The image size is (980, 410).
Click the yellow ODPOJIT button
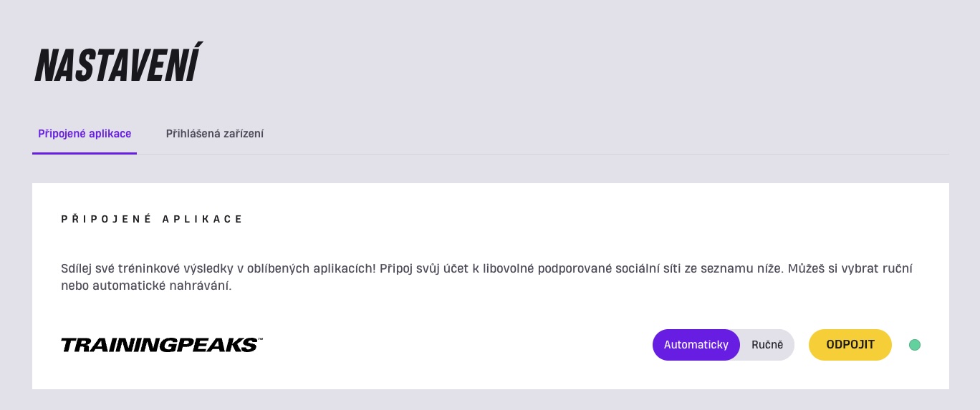click(x=850, y=345)
